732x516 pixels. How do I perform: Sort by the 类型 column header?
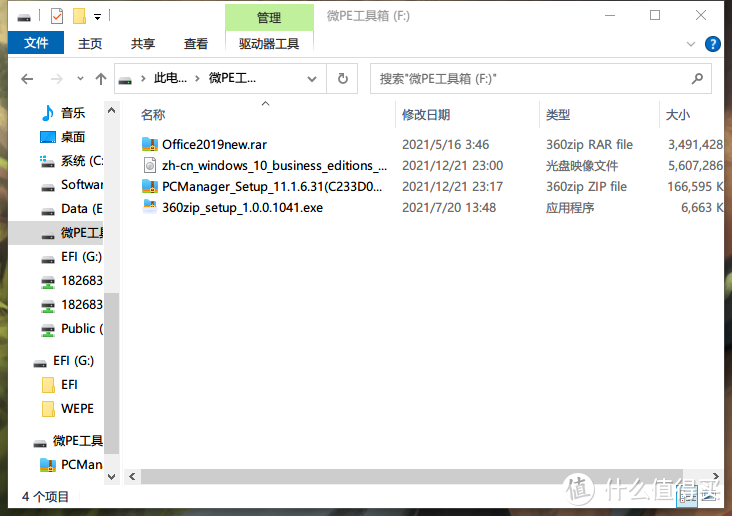pyautogui.click(x=558, y=114)
